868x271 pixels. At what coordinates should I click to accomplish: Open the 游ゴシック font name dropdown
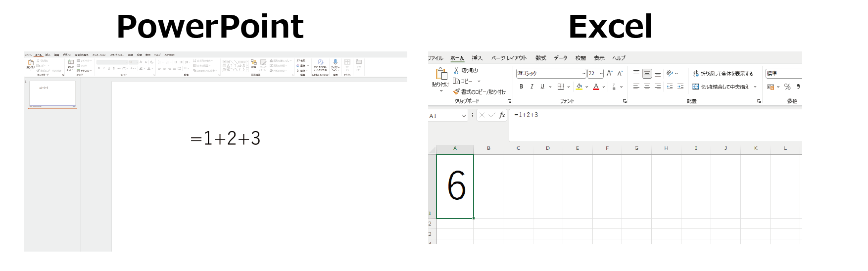583,74
